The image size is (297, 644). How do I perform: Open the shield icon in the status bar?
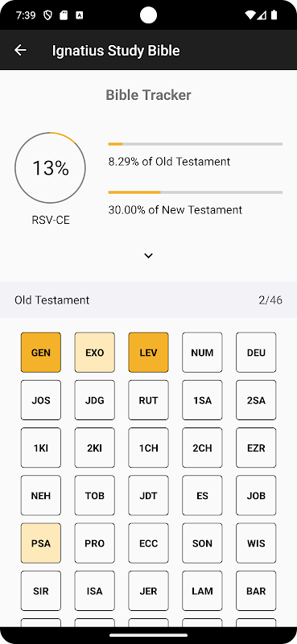pos(48,15)
